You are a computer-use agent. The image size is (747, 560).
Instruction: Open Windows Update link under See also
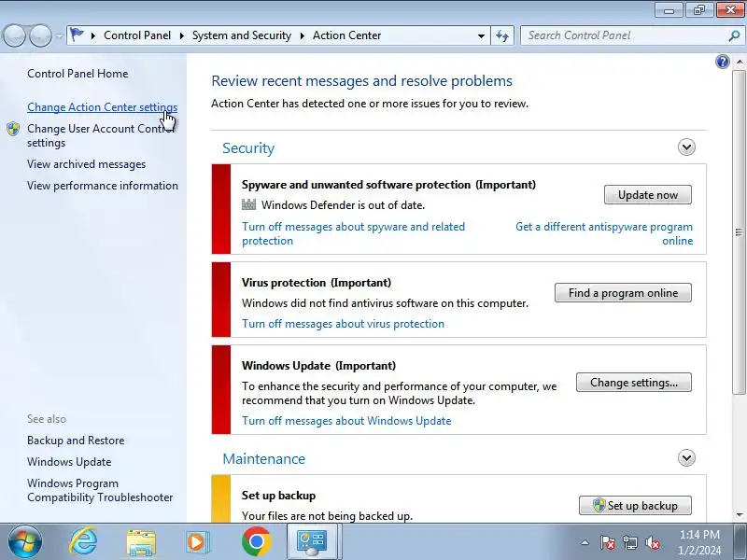click(69, 462)
